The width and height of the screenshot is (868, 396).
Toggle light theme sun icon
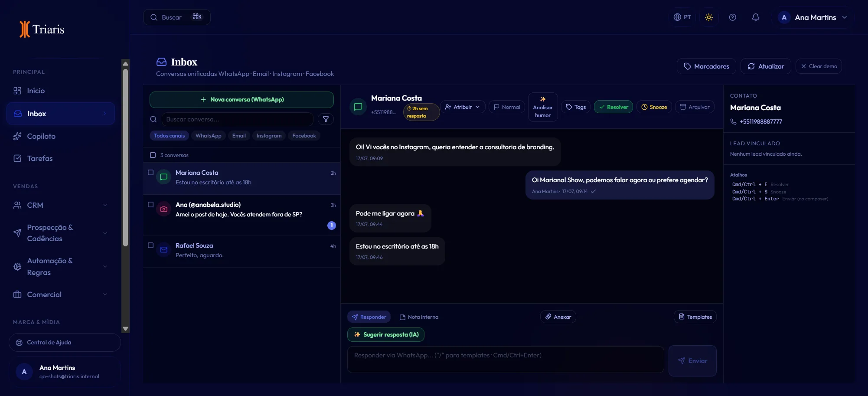point(709,17)
